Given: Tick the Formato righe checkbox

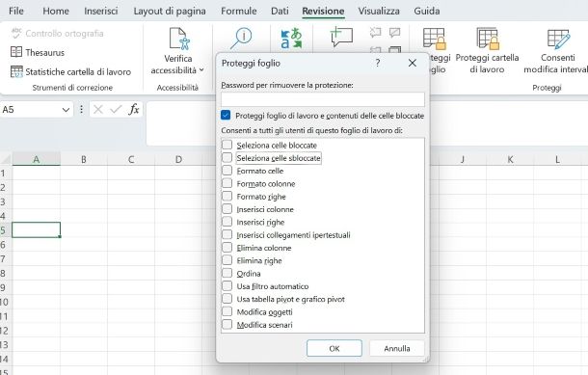Looking at the screenshot, I should pyautogui.click(x=227, y=196).
